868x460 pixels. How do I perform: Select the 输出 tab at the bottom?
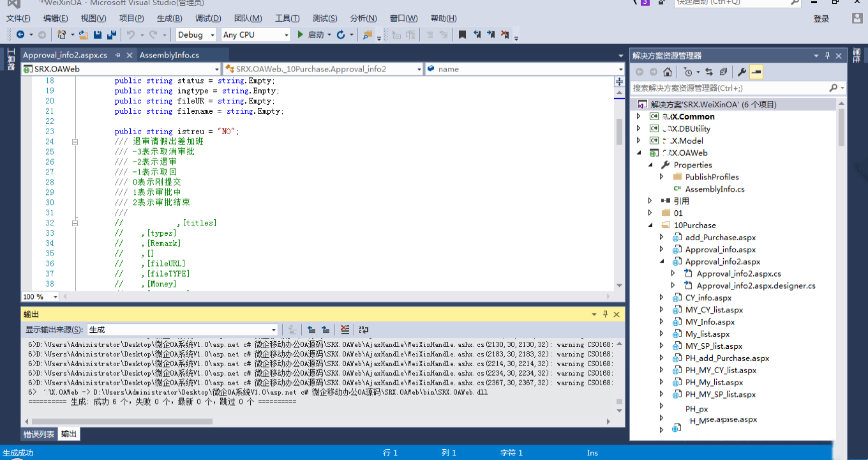pos(69,434)
